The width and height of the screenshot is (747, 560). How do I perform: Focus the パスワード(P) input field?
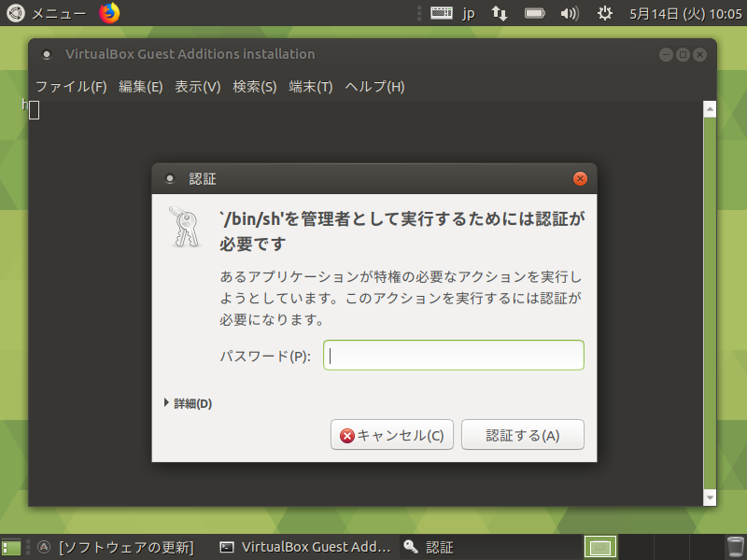(x=454, y=356)
